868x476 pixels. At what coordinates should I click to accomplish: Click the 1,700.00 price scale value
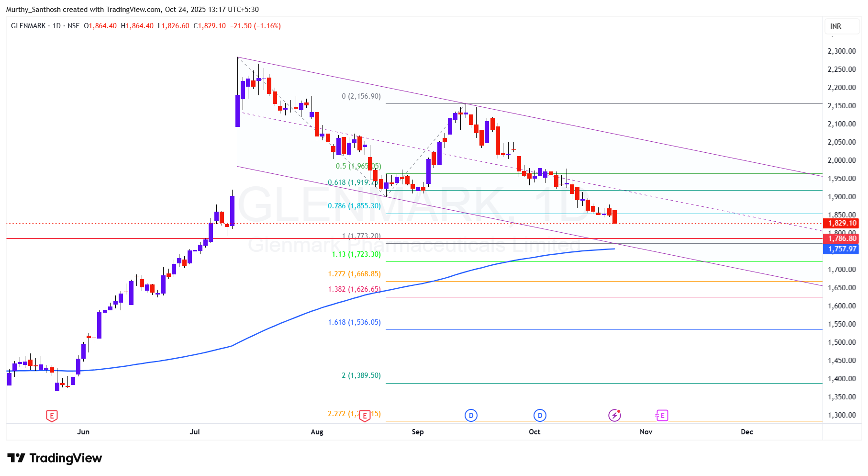click(x=842, y=270)
